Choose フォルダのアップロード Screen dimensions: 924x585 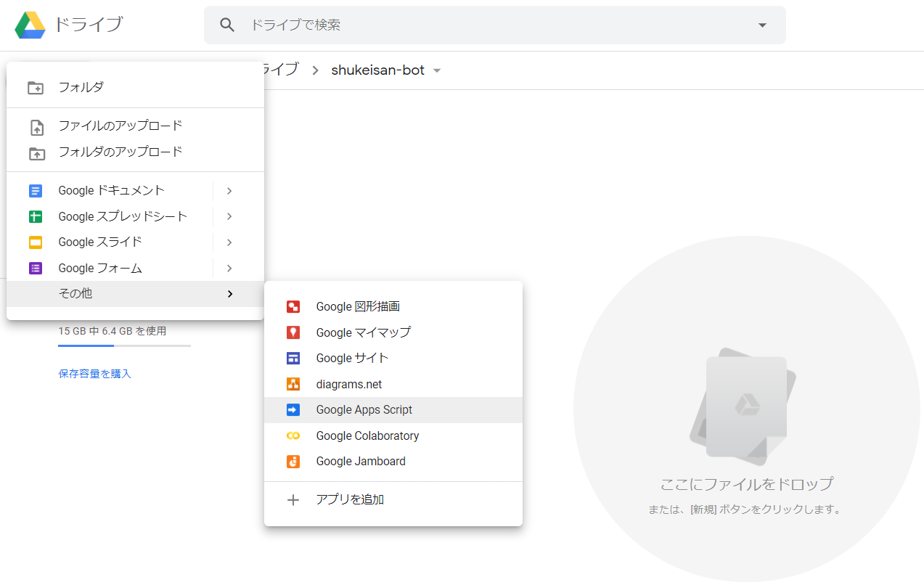click(135, 152)
